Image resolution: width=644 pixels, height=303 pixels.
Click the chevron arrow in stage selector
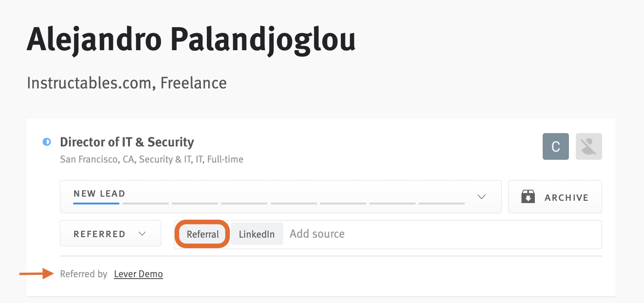tap(481, 197)
